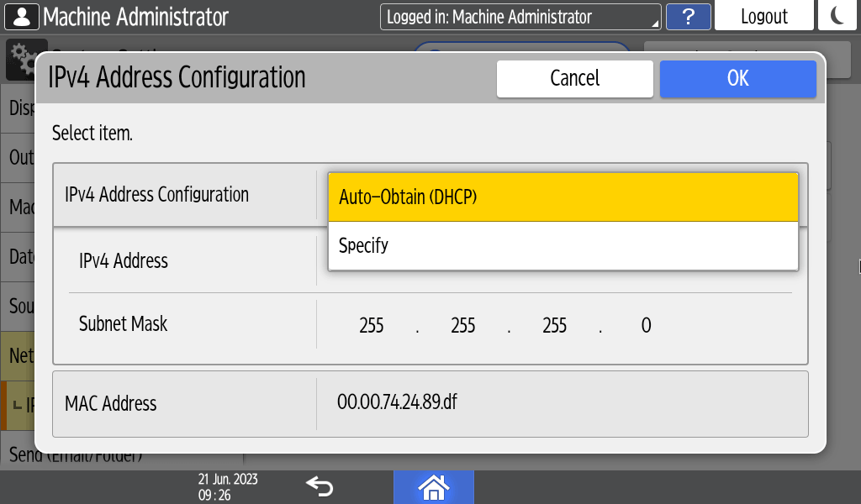Click the Subnet Mask label
Viewport: 861px width, 504px height.
coord(124,323)
